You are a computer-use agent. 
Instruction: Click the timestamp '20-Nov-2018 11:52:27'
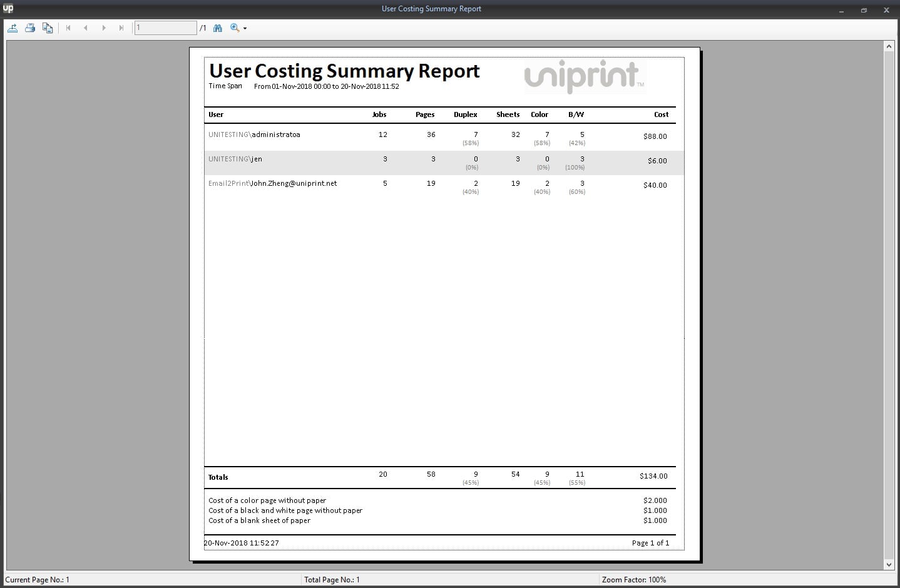(x=242, y=543)
